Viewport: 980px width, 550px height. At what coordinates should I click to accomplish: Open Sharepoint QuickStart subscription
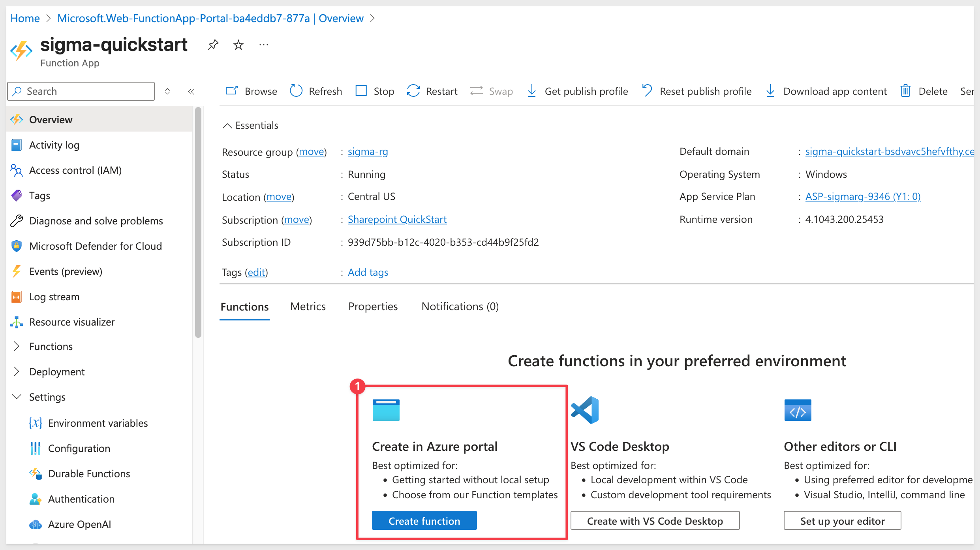pos(397,219)
